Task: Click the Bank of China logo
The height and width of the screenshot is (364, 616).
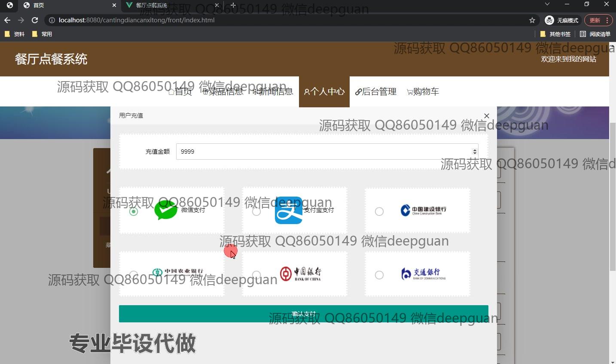Action: (x=300, y=273)
